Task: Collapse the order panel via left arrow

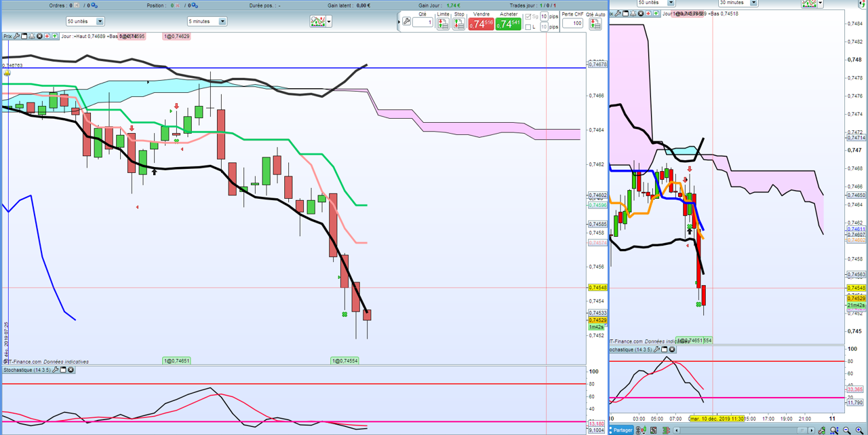Action: click(x=399, y=22)
